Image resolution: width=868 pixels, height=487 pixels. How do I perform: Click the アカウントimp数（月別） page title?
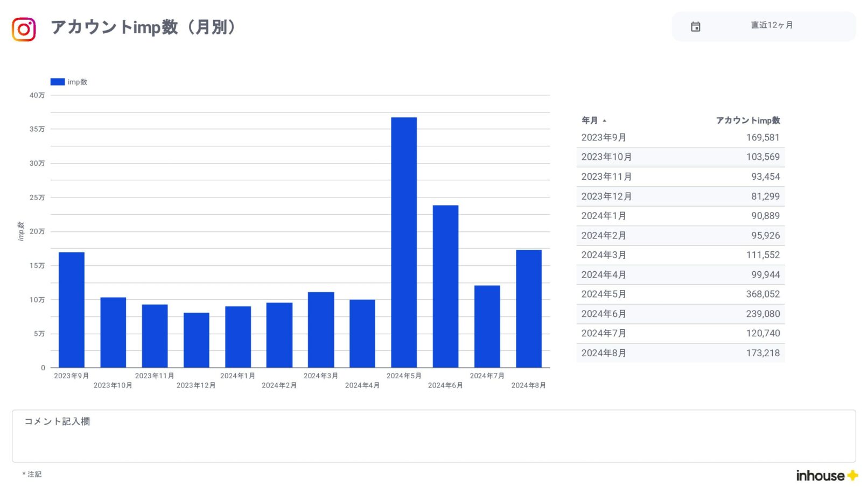tap(143, 27)
